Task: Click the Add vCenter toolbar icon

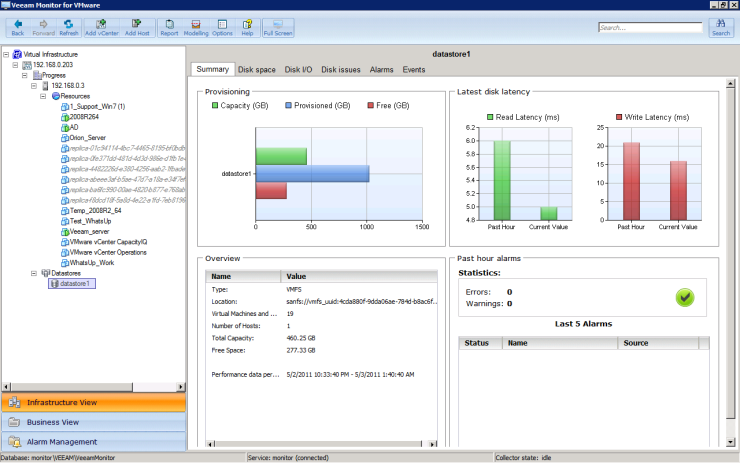Action: point(101,24)
